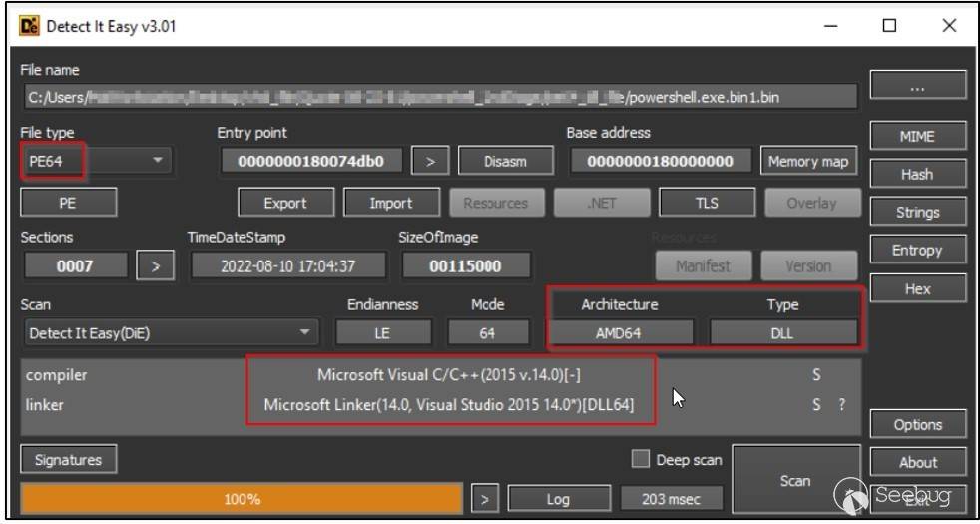Click the Manifest button
Image resolution: width=980 pixels, height=524 pixels.
point(704,265)
